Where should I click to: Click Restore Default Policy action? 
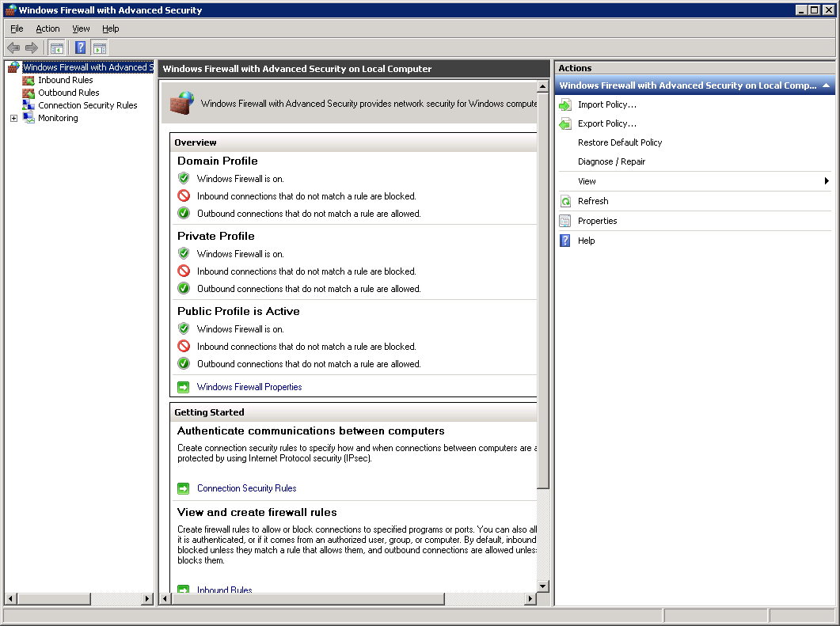point(620,142)
